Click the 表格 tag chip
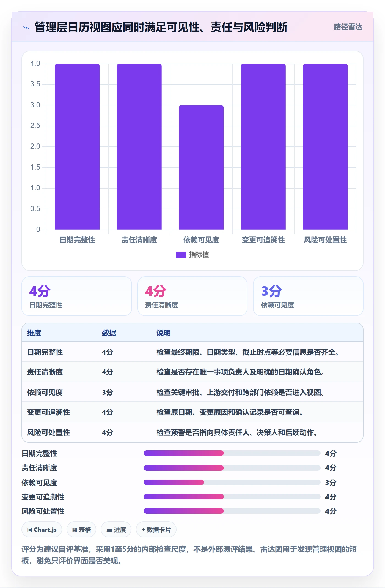The width and height of the screenshot is (385, 588). (x=81, y=529)
